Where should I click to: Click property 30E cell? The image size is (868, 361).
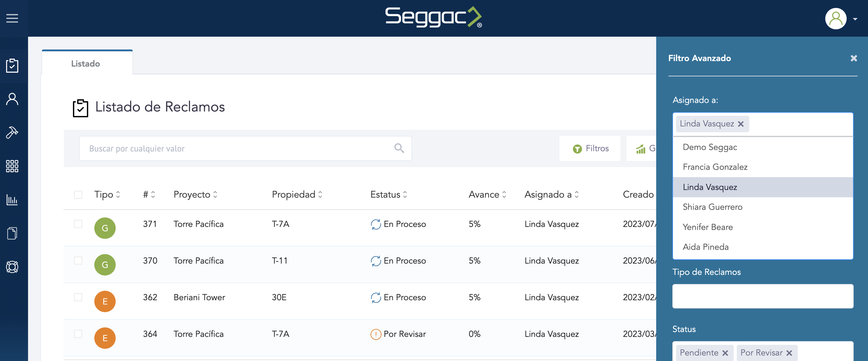(279, 297)
